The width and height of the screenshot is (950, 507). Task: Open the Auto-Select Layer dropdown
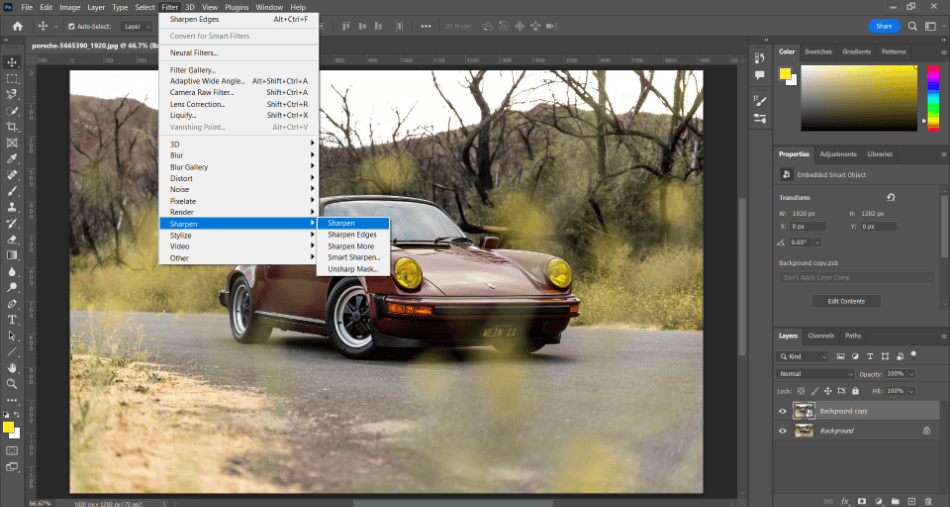[136, 27]
